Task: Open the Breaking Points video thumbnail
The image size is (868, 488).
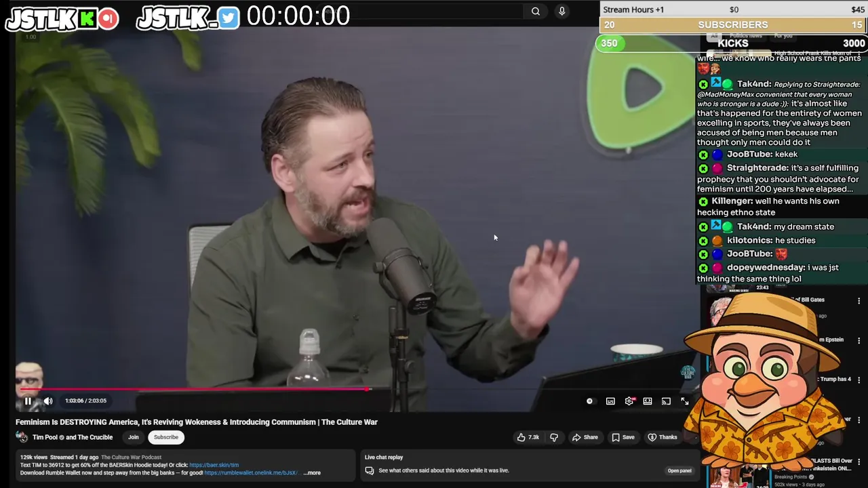Action: tap(737, 476)
